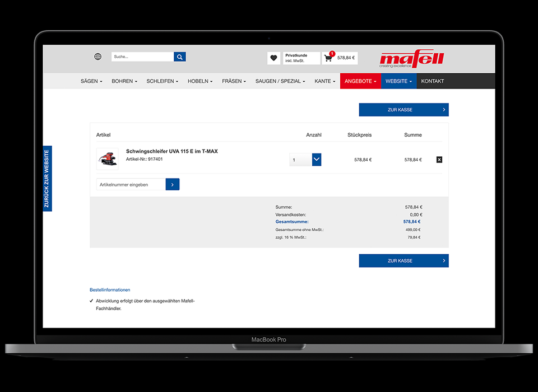The width and height of the screenshot is (538, 392).
Task: Expand the HOBELN menu
Action: (200, 81)
